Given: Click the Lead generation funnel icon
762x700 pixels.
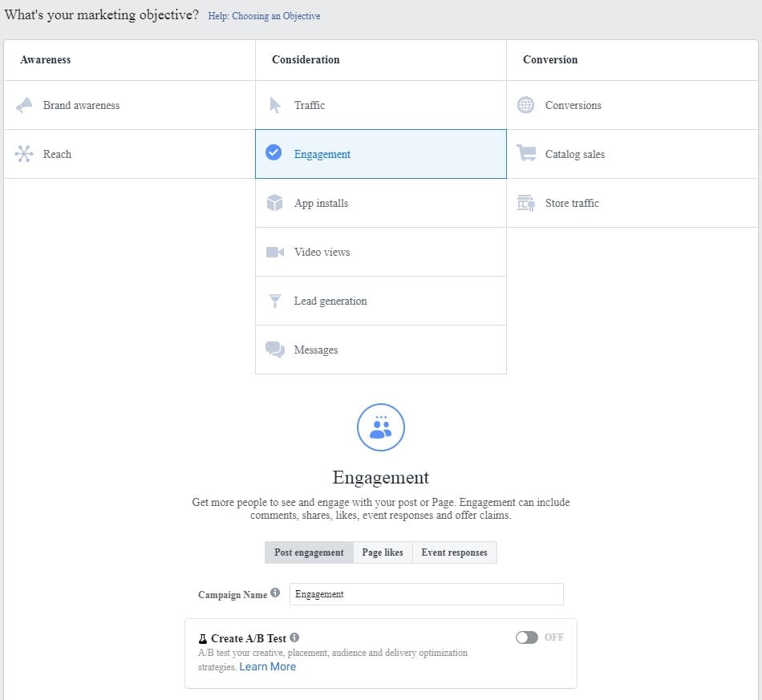Looking at the screenshot, I should pyautogui.click(x=276, y=301).
